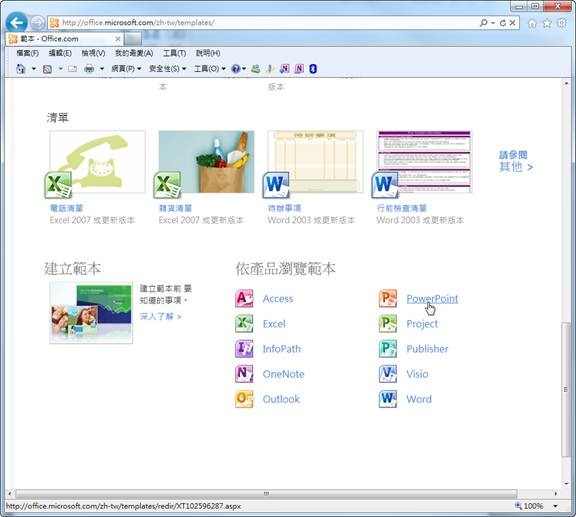Open the telephone list template thumbnail
The image size is (576, 517).
click(97, 161)
